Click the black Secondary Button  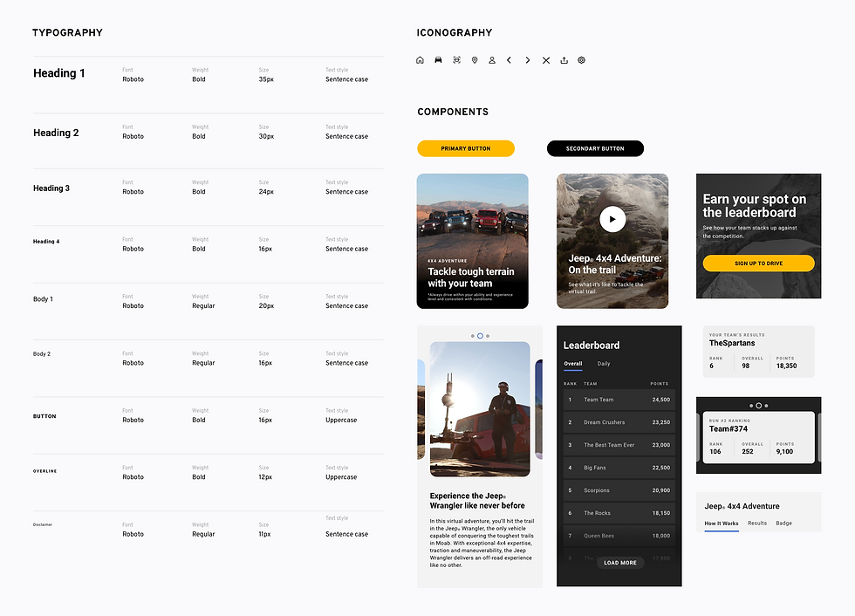[x=595, y=148]
